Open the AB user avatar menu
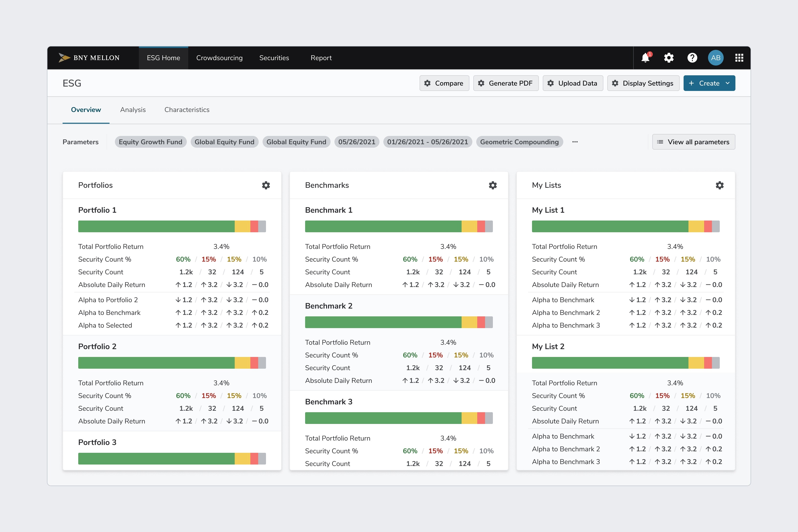The image size is (798, 532). click(x=716, y=58)
